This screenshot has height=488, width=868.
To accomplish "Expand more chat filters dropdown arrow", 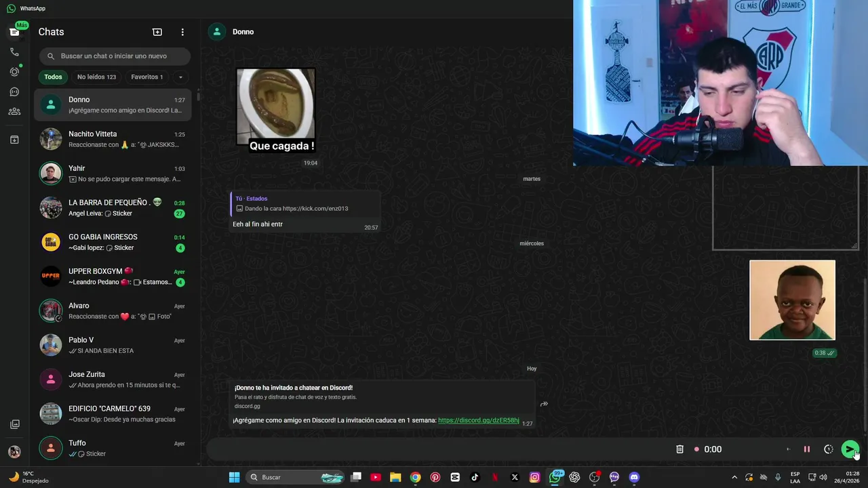I will (180, 77).
